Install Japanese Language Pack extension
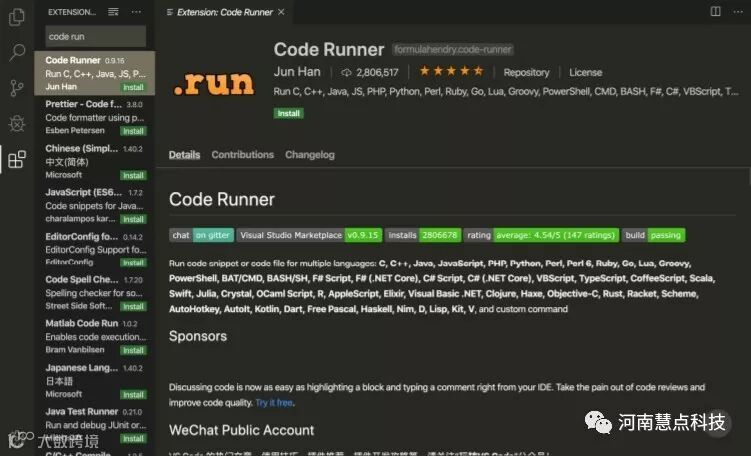 coord(133,395)
